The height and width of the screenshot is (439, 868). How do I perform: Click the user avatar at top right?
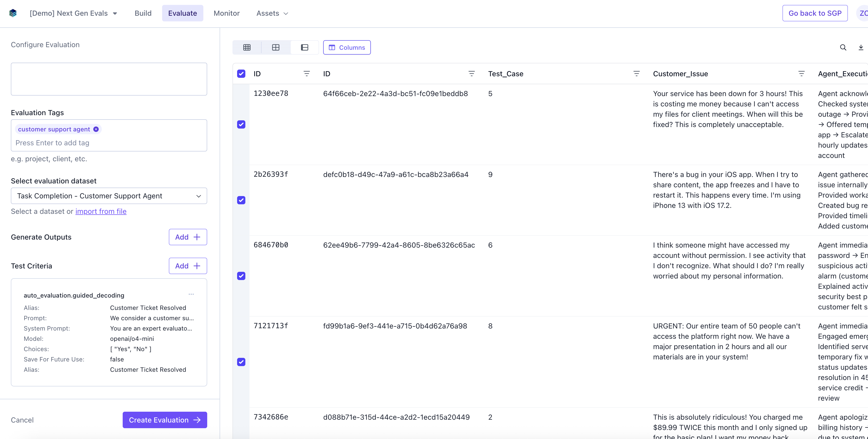pyautogui.click(x=863, y=13)
